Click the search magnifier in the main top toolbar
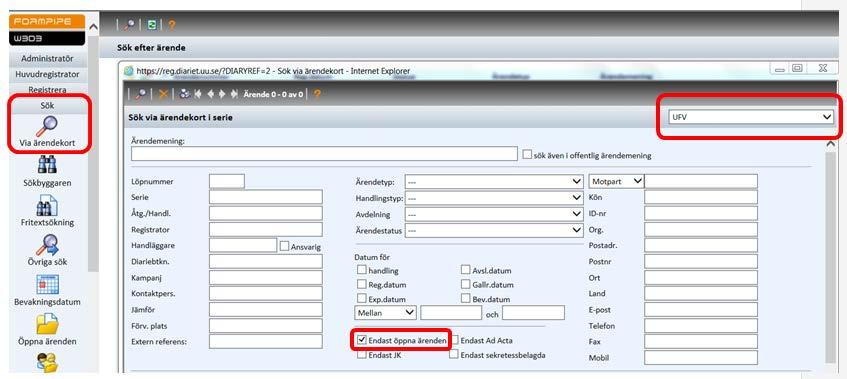 [x=129, y=25]
